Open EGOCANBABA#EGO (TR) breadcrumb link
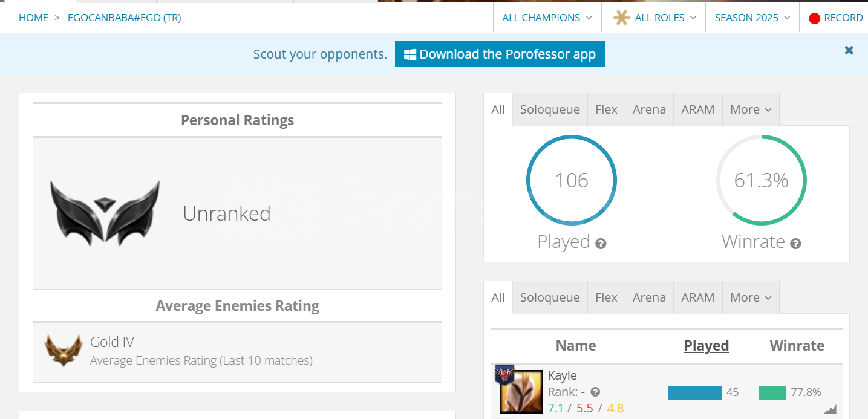868x419 pixels. point(124,18)
